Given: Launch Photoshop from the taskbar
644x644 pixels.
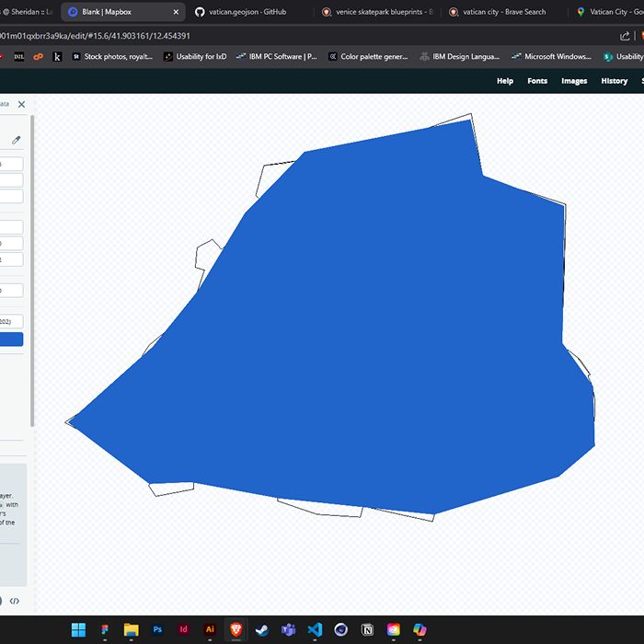Looking at the screenshot, I should point(157,629).
